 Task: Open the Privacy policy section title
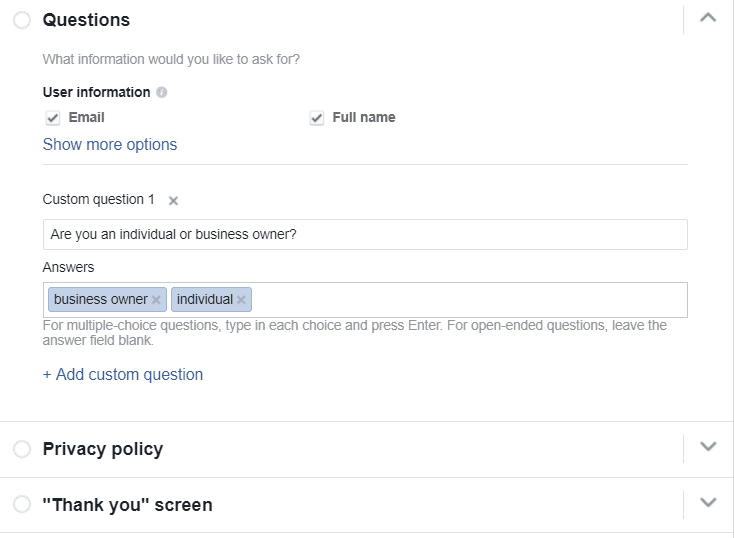[x=102, y=449]
